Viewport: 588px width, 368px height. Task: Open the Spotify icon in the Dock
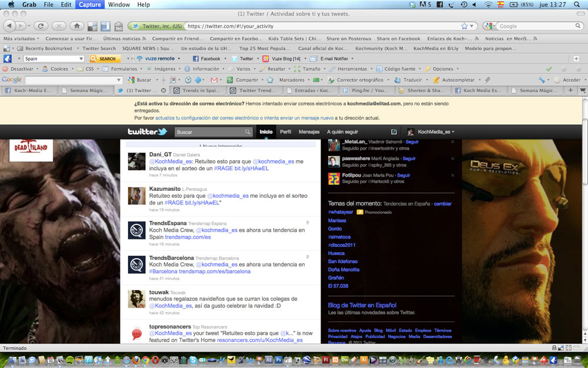click(x=70, y=360)
